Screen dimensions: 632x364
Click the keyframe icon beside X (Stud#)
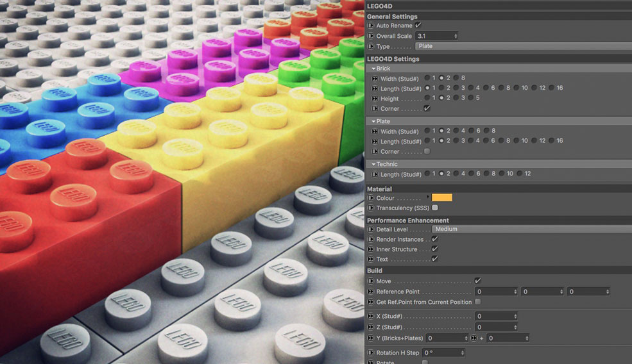click(370, 316)
